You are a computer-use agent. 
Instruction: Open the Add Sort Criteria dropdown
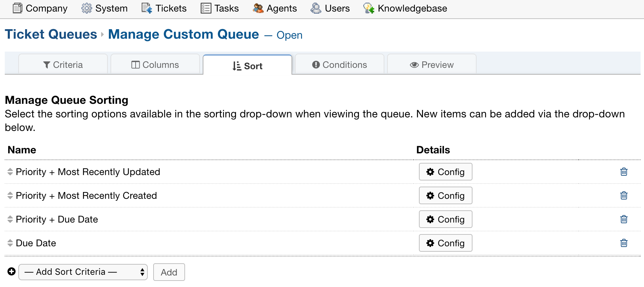[x=83, y=272]
